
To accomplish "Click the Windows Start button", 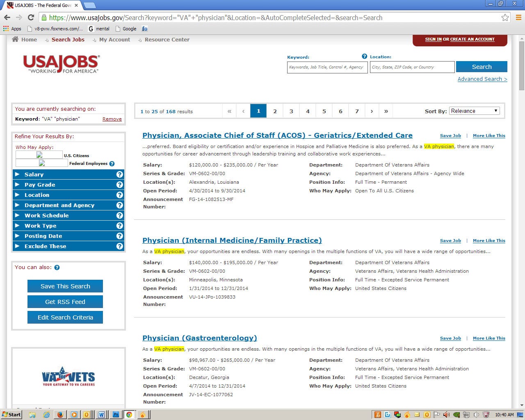I will [11, 414].
